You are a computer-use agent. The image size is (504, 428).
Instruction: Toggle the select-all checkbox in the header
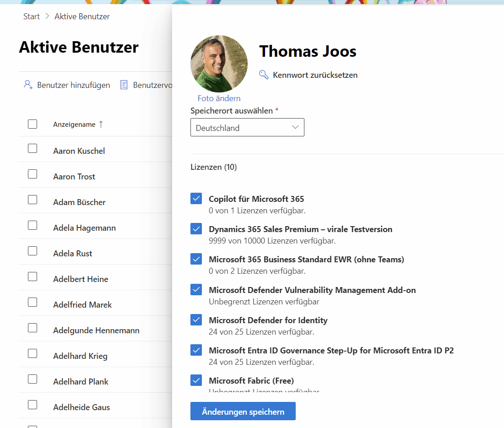point(33,124)
